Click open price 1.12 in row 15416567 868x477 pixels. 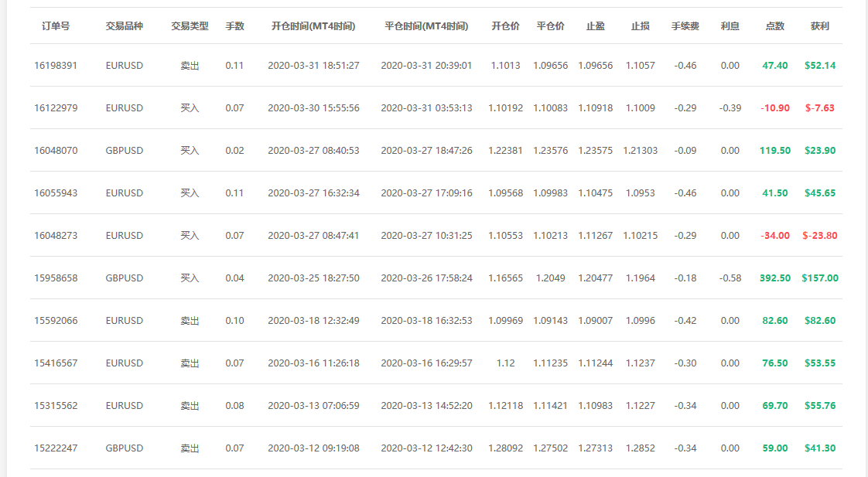(x=505, y=363)
